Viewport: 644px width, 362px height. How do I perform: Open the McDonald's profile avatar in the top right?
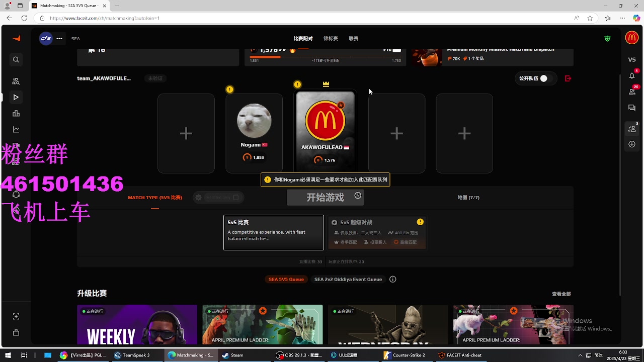[x=632, y=38]
